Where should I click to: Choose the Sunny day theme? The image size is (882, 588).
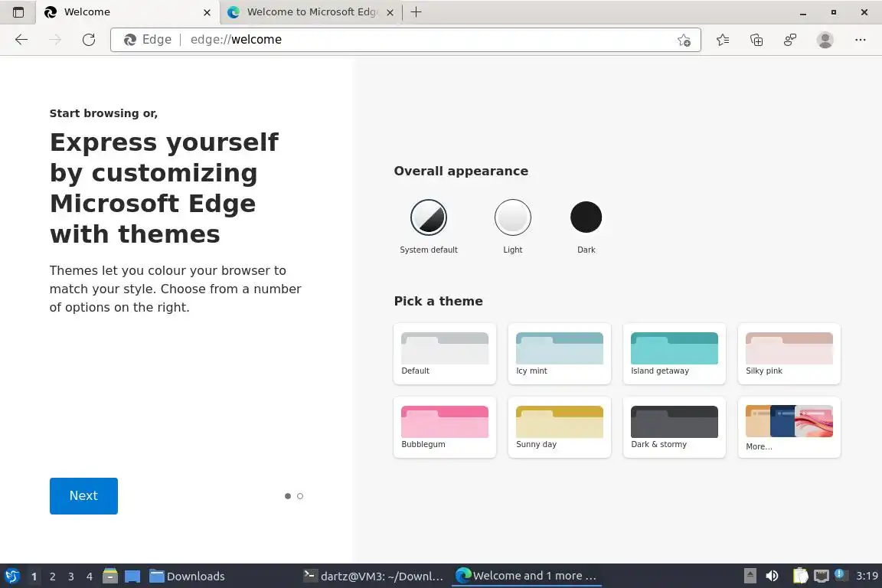click(x=560, y=427)
